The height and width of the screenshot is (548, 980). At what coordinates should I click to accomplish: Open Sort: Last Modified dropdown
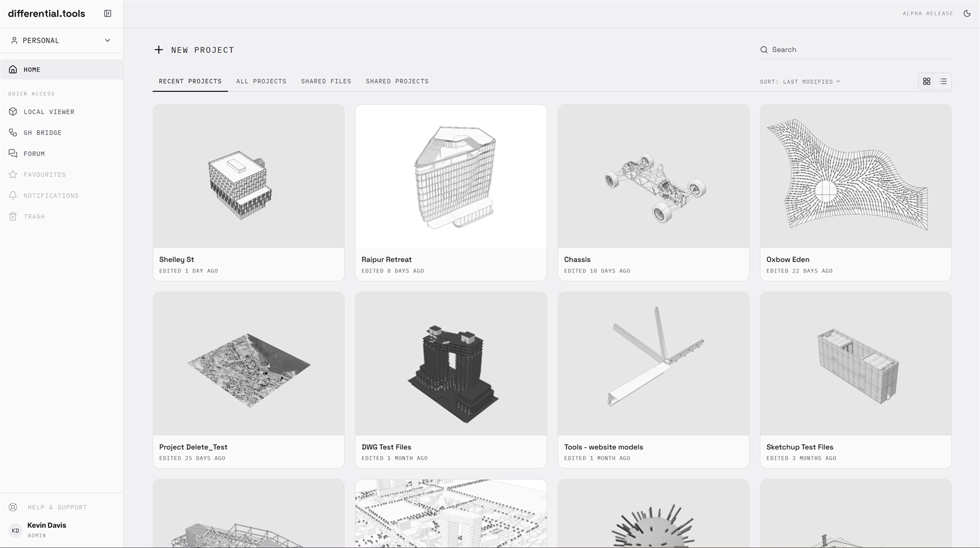click(800, 81)
